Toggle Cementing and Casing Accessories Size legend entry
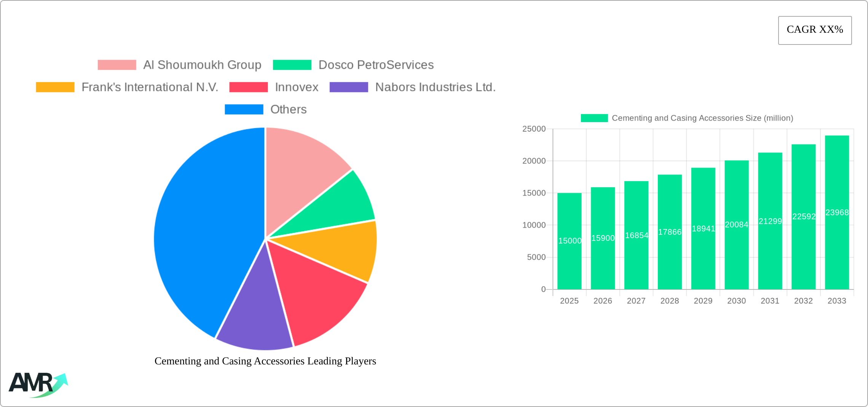Viewport: 868px width, 407px height. coord(595,118)
